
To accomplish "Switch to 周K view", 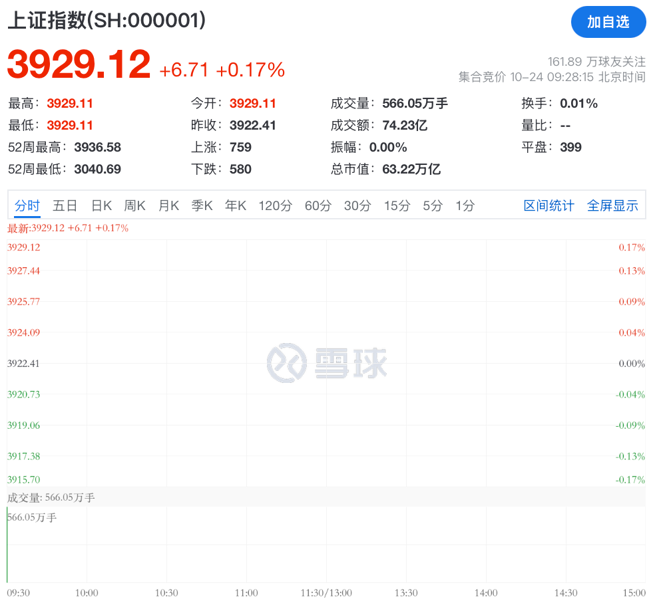I will [134, 206].
